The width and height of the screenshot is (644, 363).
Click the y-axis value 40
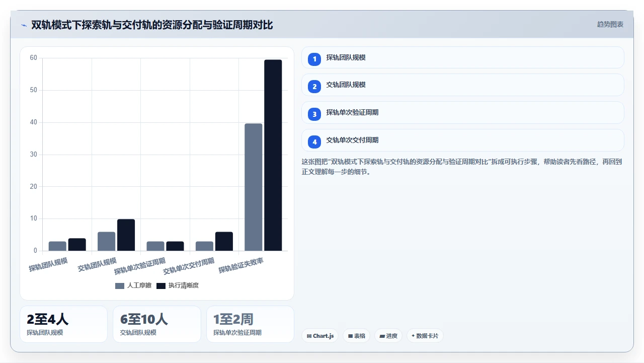[x=34, y=122]
